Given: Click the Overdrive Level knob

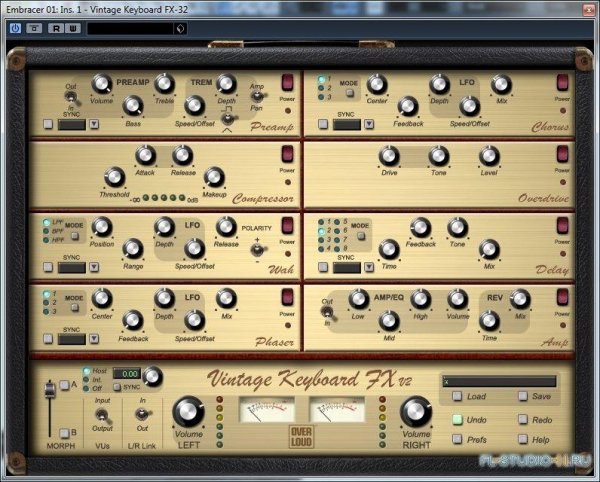Looking at the screenshot, I should tap(489, 156).
